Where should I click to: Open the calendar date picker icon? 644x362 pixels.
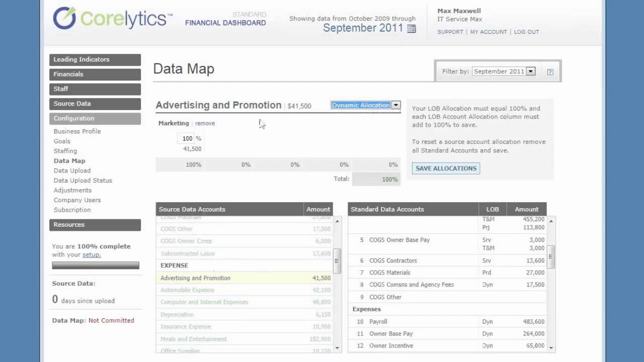412,29
